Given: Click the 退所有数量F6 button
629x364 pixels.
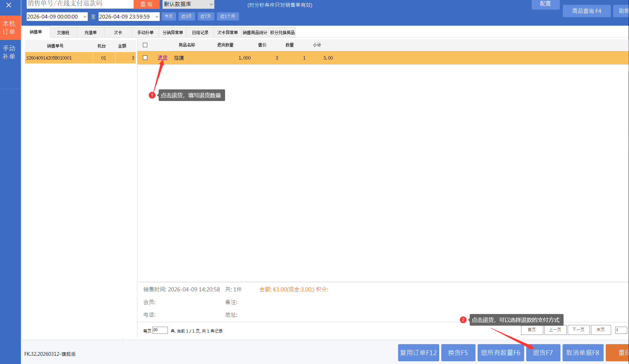Looking at the screenshot, I should click(x=500, y=353).
